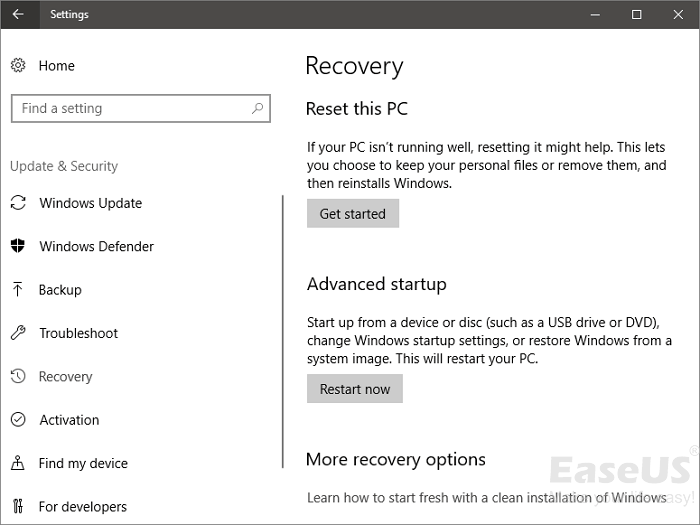Image resolution: width=700 pixels, height=525 pixels.
Task: Click the Windows Defender shield icon
Action: click(x=18, y=247)
